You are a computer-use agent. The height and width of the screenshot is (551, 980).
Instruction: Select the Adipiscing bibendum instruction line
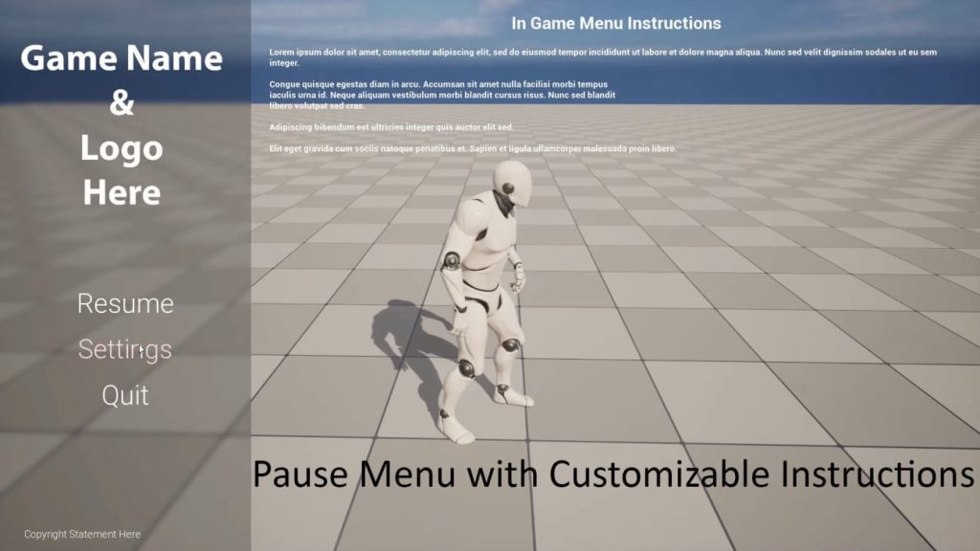(x=392, y=129)
